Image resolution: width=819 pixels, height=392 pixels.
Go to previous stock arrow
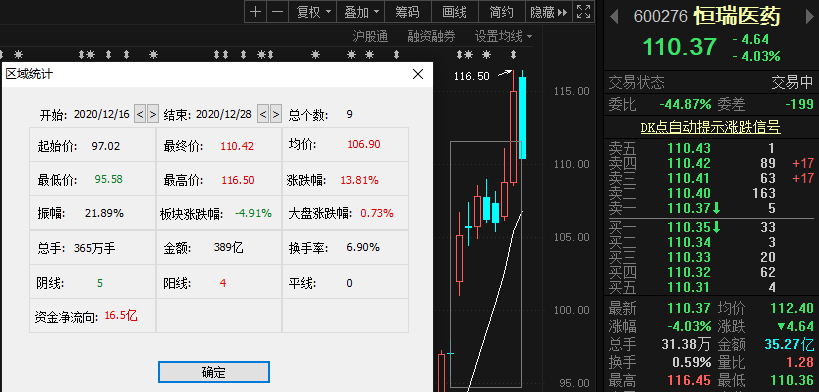pos(614,16)
